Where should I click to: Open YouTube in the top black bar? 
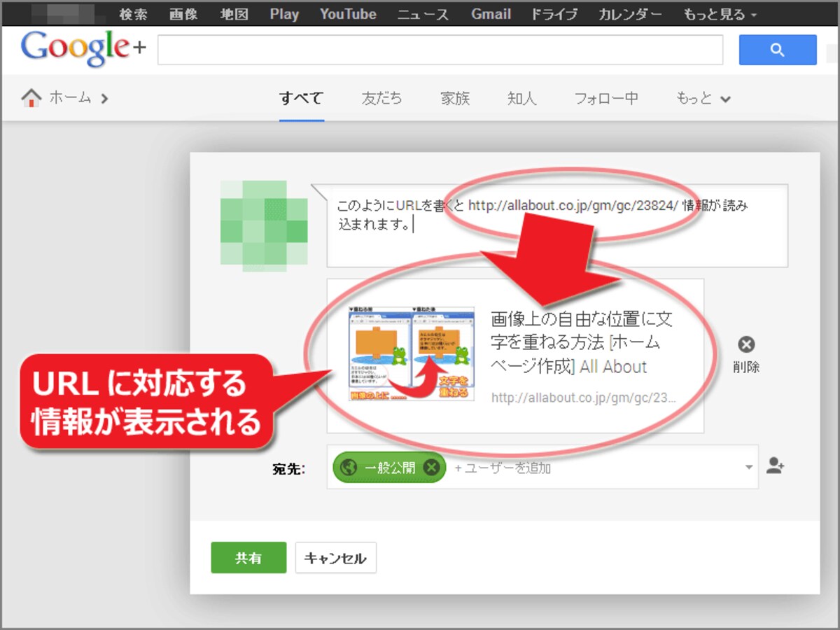(348, 14)
